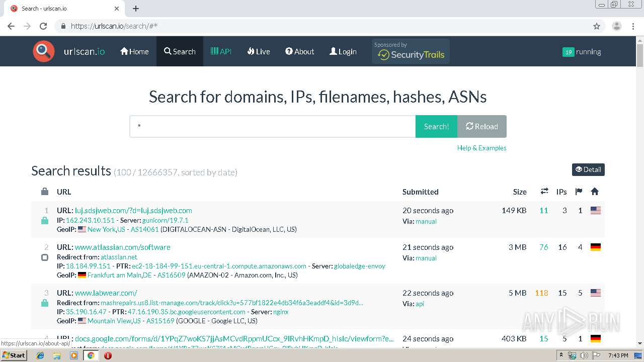Click German flag in atlassian row
Screen dimensions: 644x362
click(x=596, y=247)
